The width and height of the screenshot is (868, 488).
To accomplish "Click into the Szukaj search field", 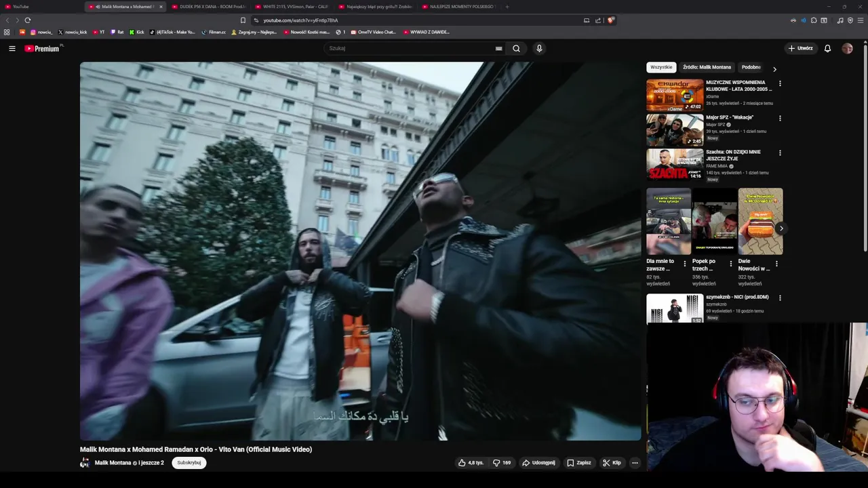I will 410,48.
